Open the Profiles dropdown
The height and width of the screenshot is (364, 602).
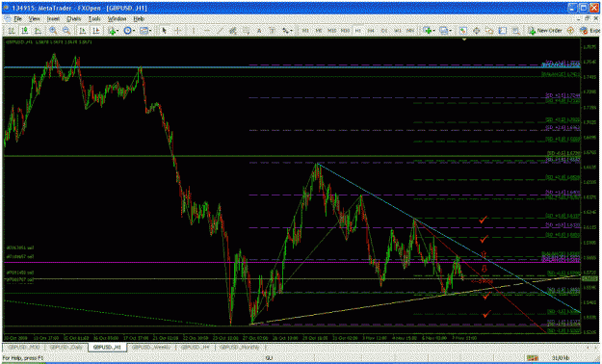(445, 31)
